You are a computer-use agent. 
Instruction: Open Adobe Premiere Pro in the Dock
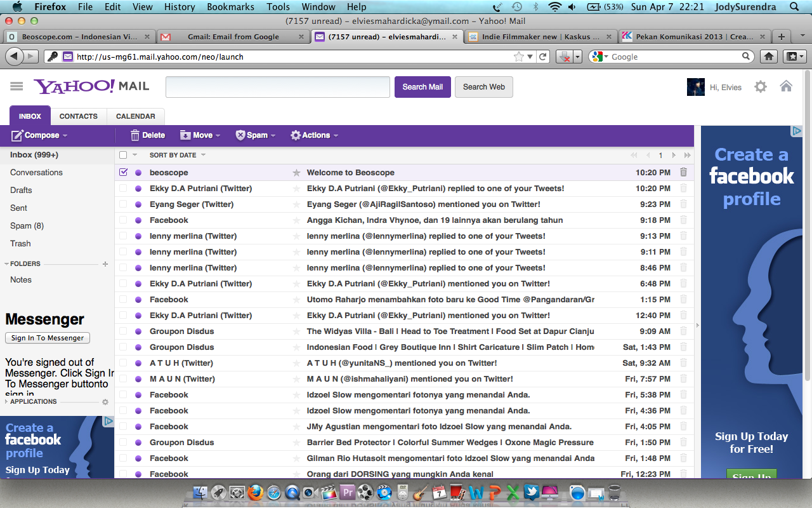coord(348,492)
